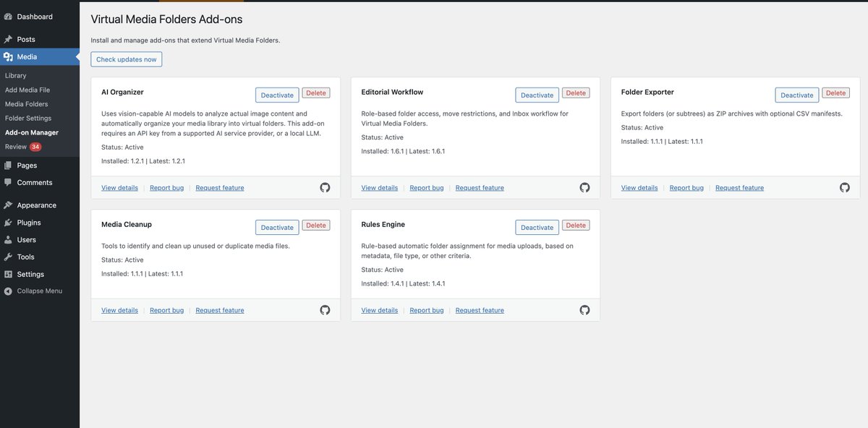Report bug for Editorial Workflow
868x428 pixels.
tap(427, 188)
